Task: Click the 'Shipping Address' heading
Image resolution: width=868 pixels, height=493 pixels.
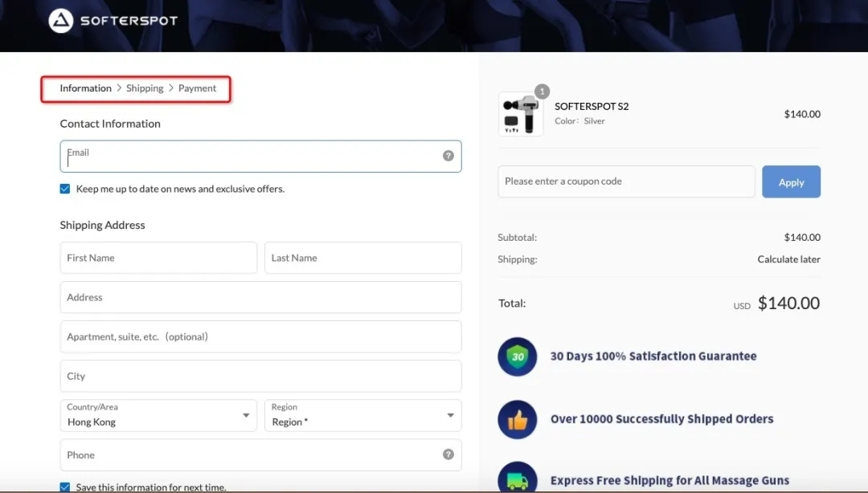Action: coord(102,225)
